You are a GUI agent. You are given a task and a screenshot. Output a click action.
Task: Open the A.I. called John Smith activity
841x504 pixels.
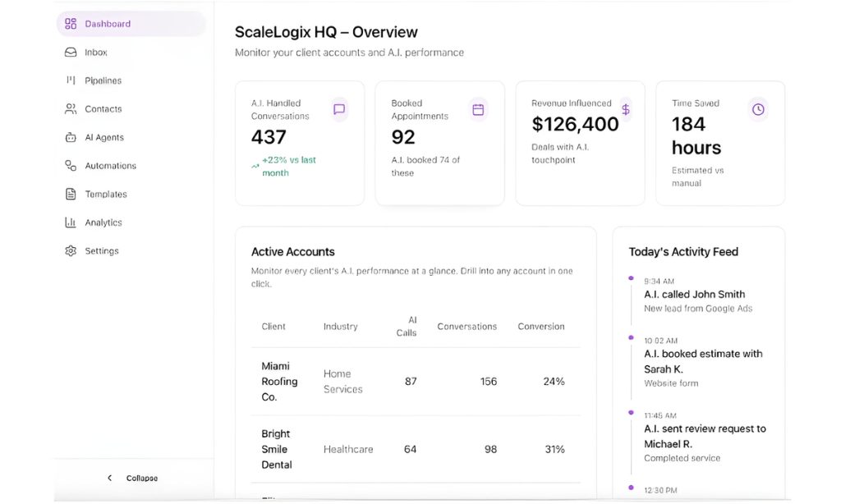tap(694, 295)
